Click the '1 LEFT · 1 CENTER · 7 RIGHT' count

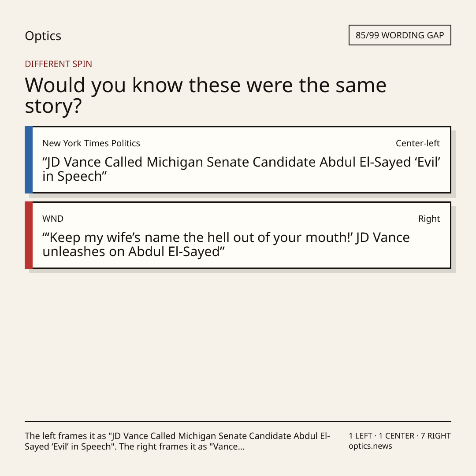[400, 436]
